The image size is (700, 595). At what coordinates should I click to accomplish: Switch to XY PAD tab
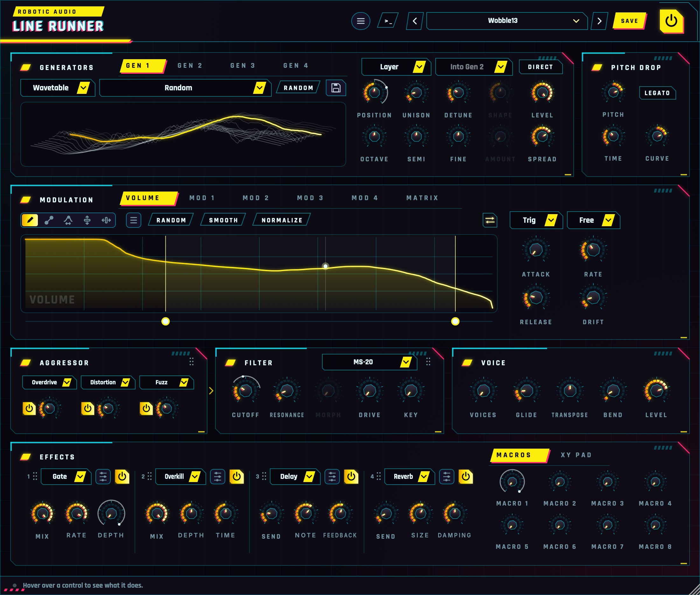[576, 455]
